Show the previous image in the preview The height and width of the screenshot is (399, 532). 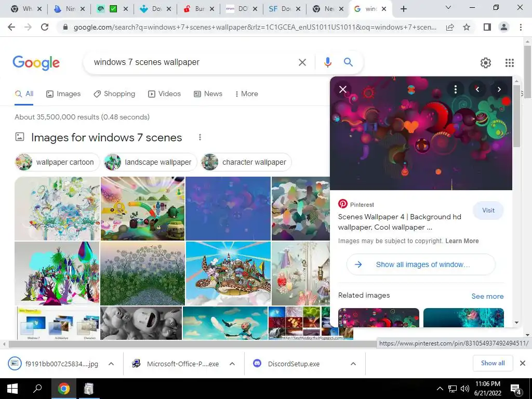point(477,89)
